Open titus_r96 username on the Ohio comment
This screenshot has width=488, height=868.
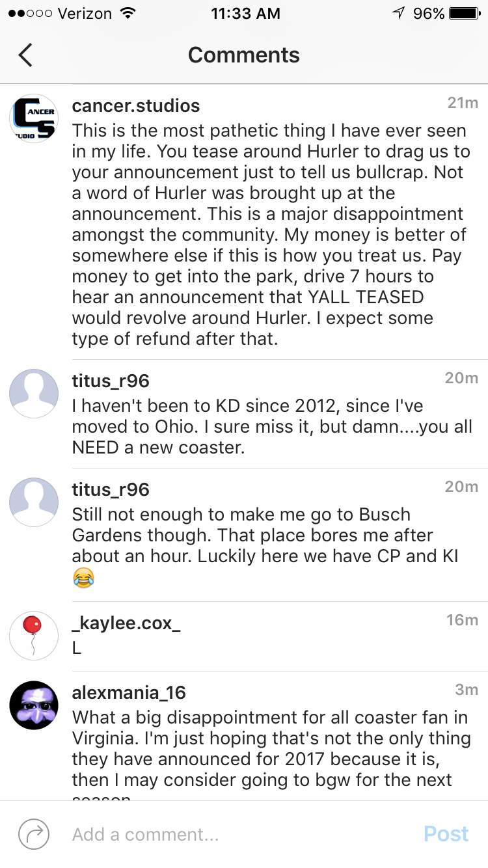(111, 381)
